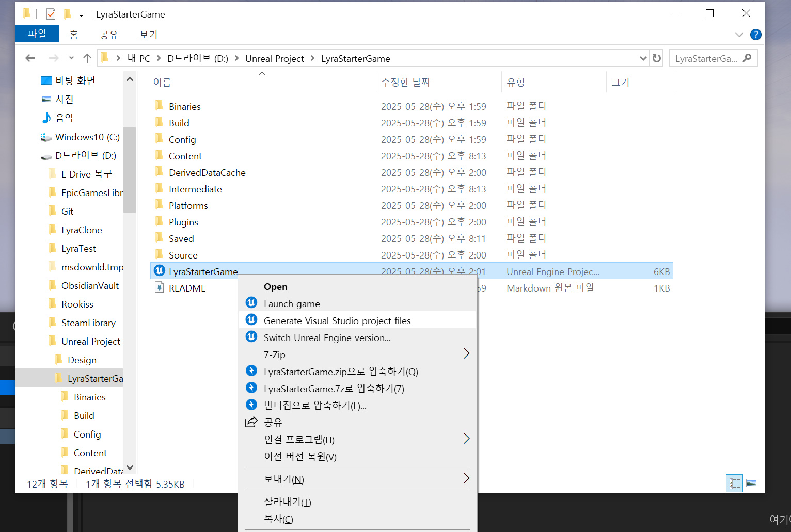Sort by 수정한 날짜 column header
Viewport: 791px width, 532px height.
coord(439,82)
